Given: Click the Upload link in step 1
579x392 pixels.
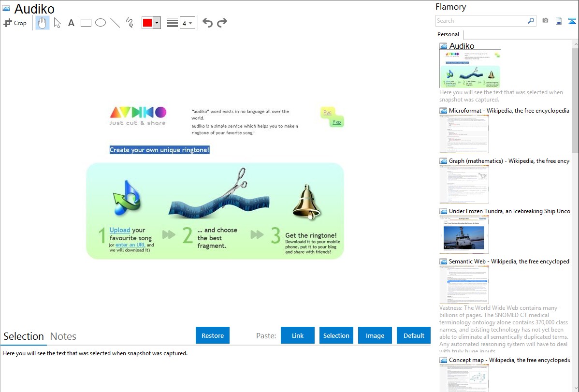Looking at the screenshot, I should pyautogui.click(x=120, y=230).
